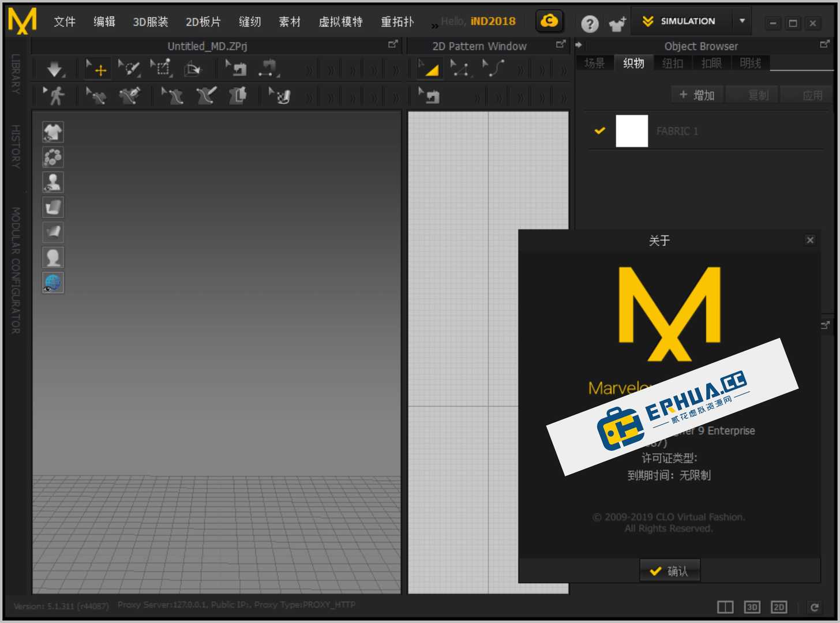This screenshot has height=623, width=840.
Task: Open the 3D服装 menu
Action: [x=151, y=22]
